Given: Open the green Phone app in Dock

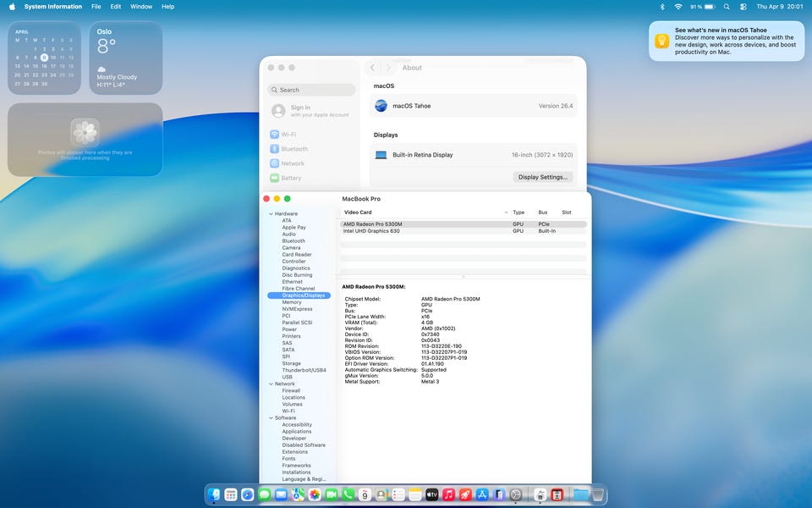Looking at the screenshot, I should (348, 494).
